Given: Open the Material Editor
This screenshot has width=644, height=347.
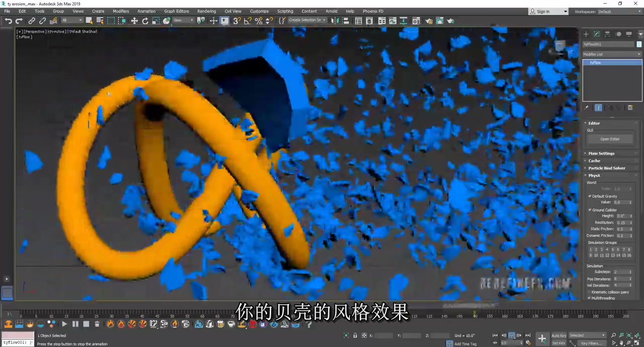Looking at the screenshot, I should [x=416, y=21].
